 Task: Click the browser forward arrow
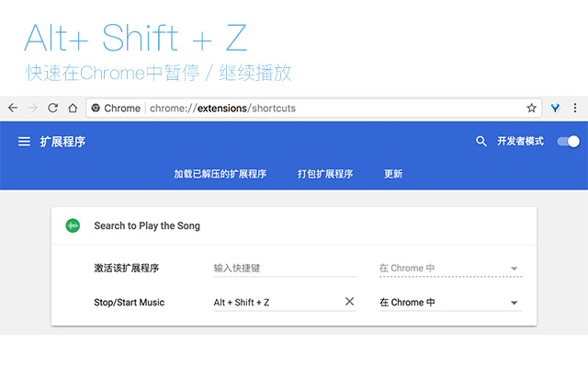point(33,108)
